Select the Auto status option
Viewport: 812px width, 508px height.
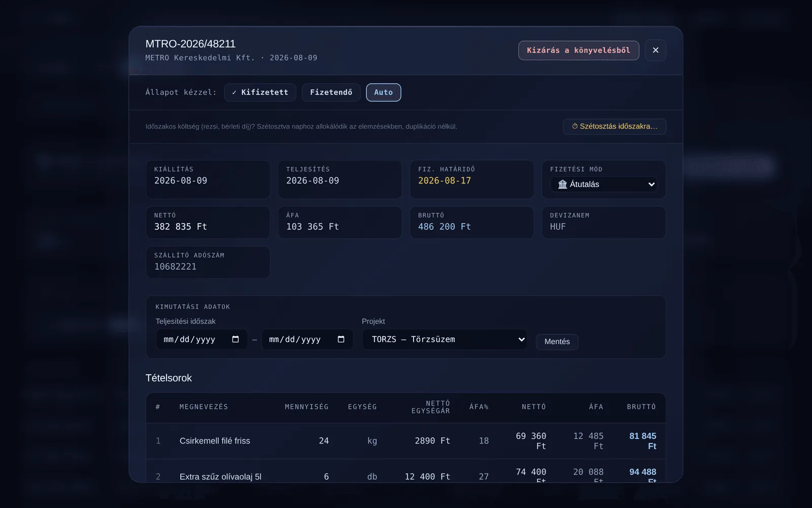pyautogui.click(x=383, y=92)
